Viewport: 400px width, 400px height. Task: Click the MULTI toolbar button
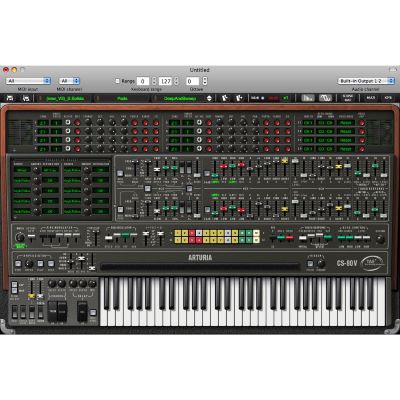[371, 98]
